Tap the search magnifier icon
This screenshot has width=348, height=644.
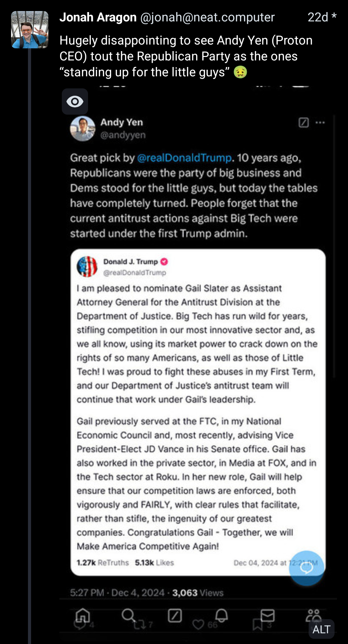(x=128, y=615)
